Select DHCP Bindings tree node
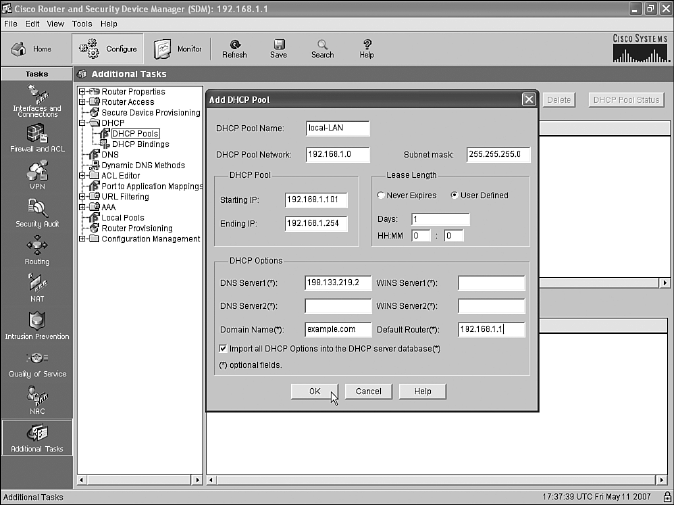674x505 pixels. (141, 144)
